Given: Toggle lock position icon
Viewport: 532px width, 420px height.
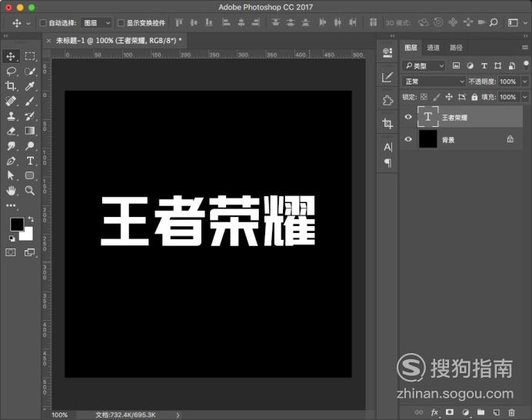Looking at the screenshot, I should [x=449, y=97].
